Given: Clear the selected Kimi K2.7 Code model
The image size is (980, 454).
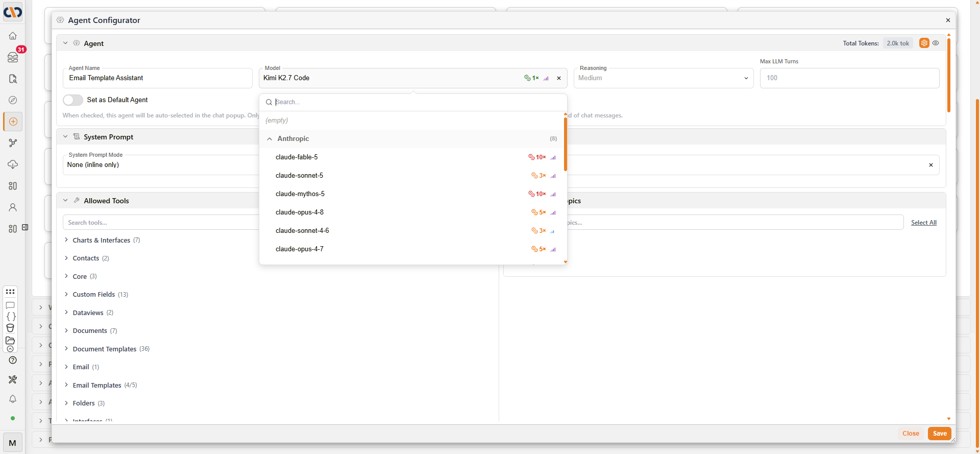Looking at the screenshot, I should (x=559, y=78).
